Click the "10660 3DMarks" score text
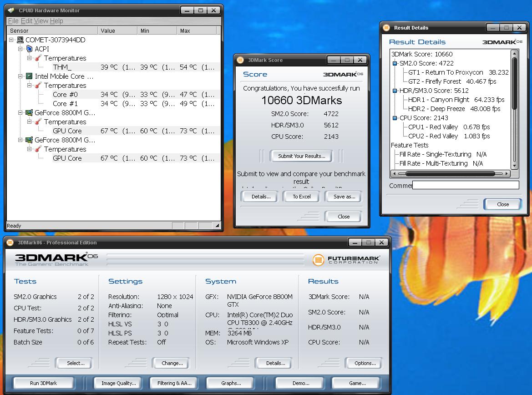The width and height of the screenshot is (532, 395). pos(302,101)
